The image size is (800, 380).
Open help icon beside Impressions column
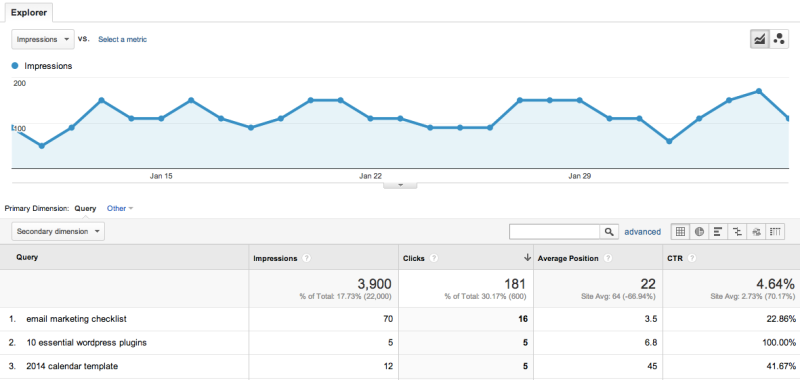306,259
